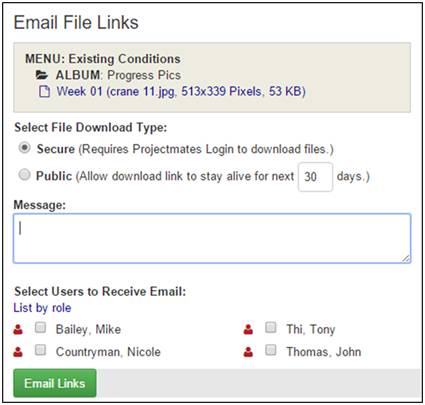
Task: Click the user icon beside Thomas, John
Action: click(248, 352)
